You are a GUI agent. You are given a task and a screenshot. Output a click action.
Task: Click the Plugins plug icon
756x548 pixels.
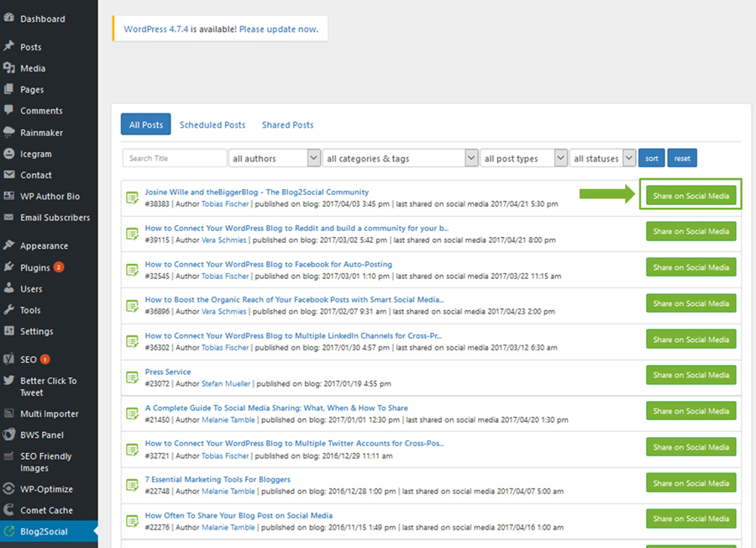tap(8, 266)
